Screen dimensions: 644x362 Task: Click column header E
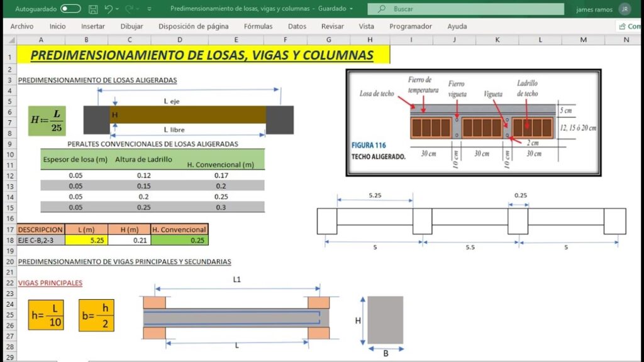pyautogui.click(x=236, y=40)
